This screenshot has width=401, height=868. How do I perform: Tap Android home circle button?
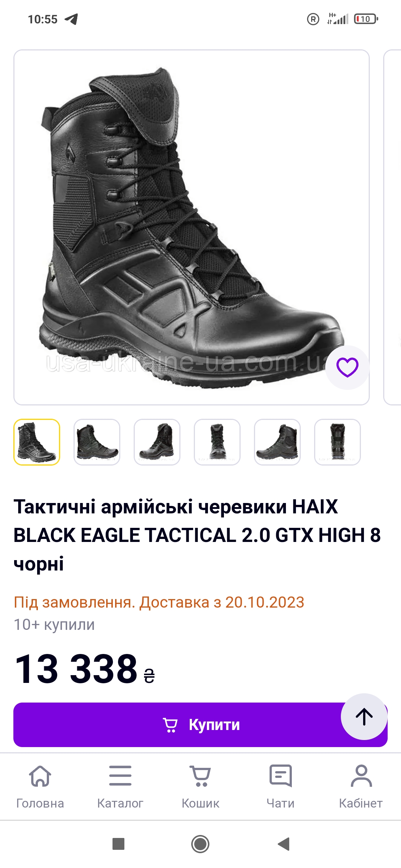(200, 844)
